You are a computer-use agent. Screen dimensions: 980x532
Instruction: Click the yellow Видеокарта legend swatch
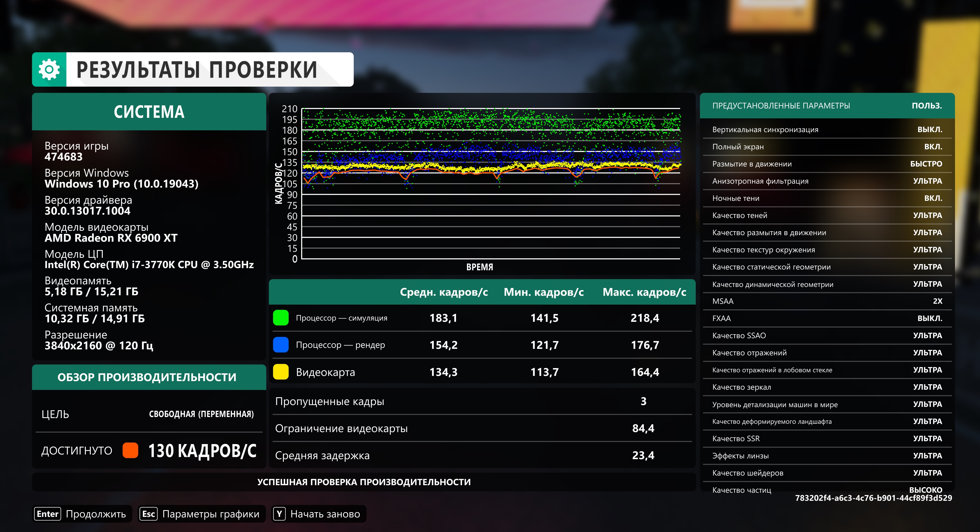point(281,372)
